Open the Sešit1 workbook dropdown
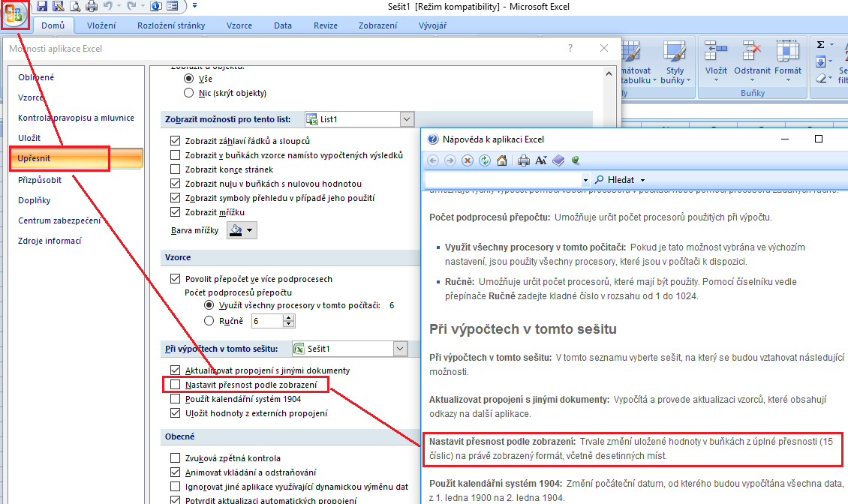 [x=400, y=349]
